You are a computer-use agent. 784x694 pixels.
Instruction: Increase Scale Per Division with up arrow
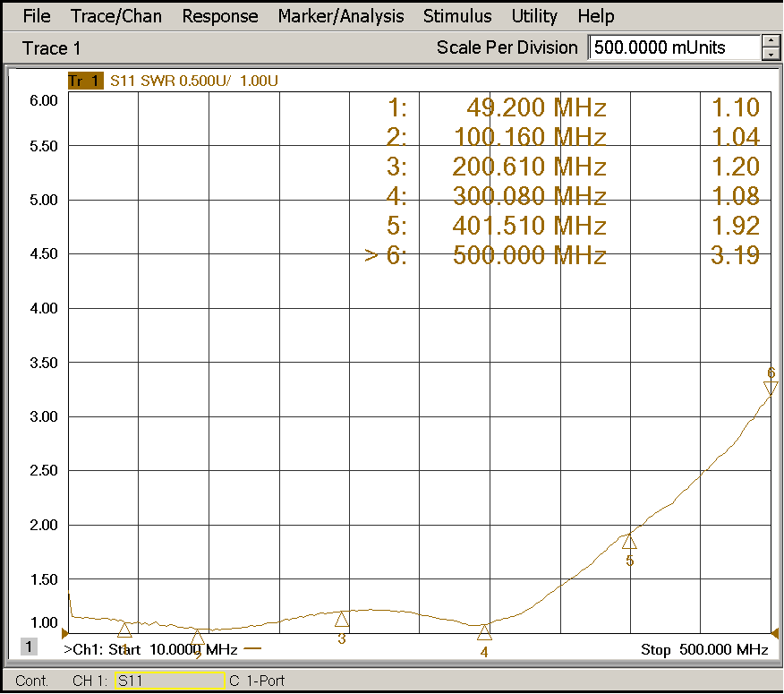point(771,40)
